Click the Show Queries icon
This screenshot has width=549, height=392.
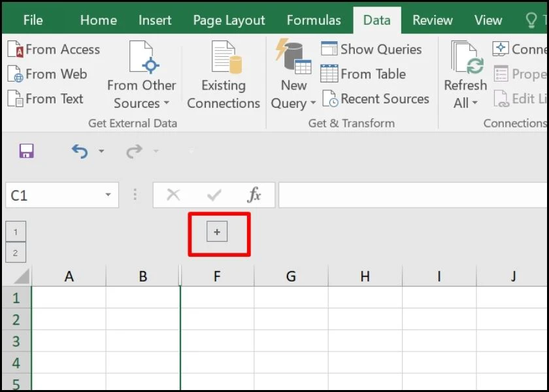tap(329, 49)
